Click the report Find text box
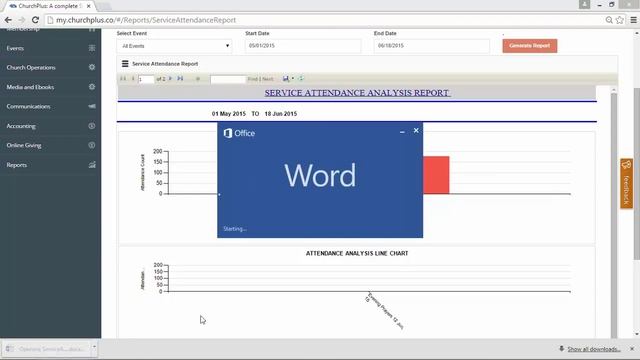Screen dimensions: 640x360 pyautogui.click(x=228, y=79)
